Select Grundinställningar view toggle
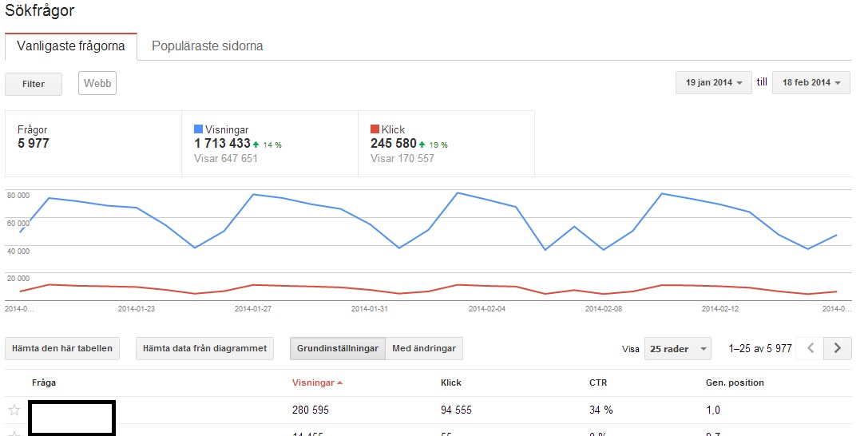 [x=338, y=349]
